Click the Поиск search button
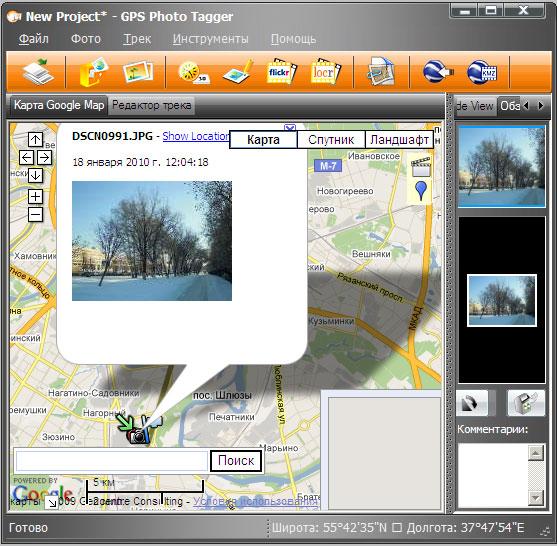This screenshot has width=557, height=546. (236, 461)
